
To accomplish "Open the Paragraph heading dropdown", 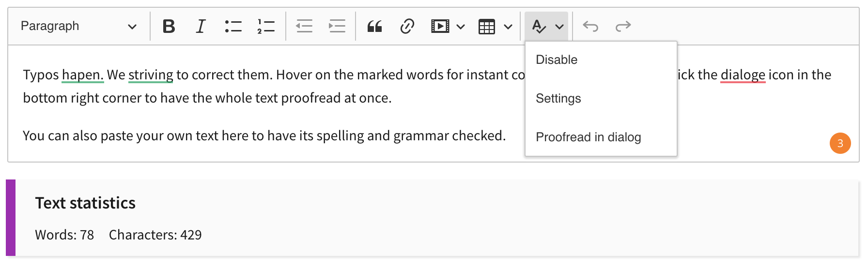I will (78, 26).
